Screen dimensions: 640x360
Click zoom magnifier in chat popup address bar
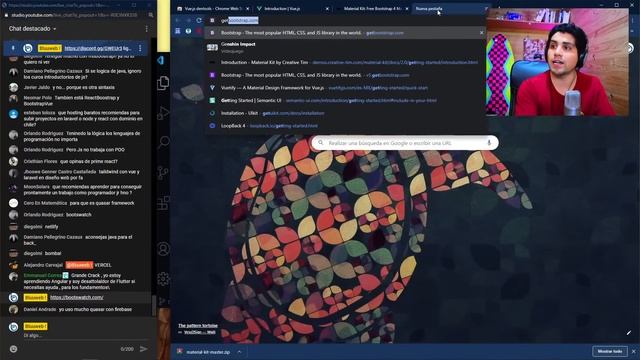click(151, 15)
